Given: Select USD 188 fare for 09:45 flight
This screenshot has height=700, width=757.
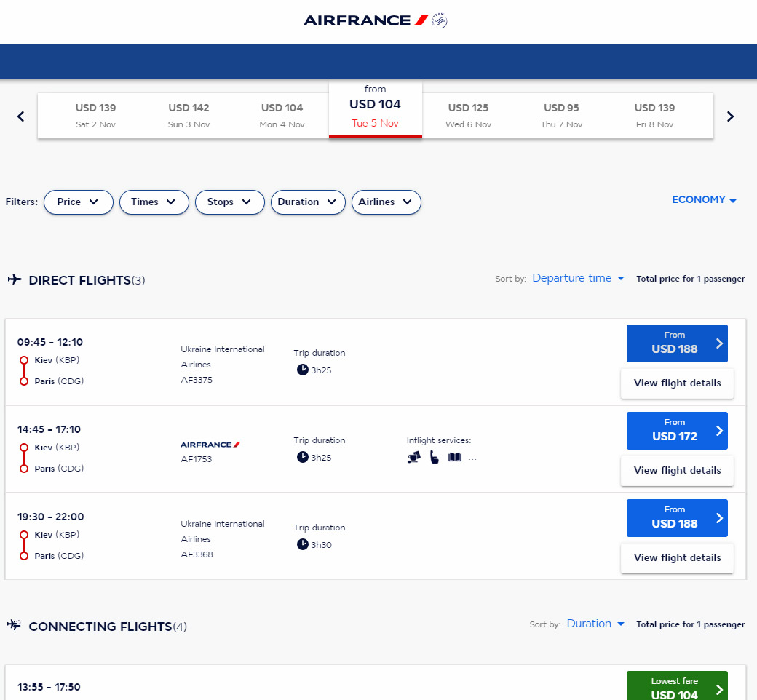Looking at the screenshot, I should [677, 343].
